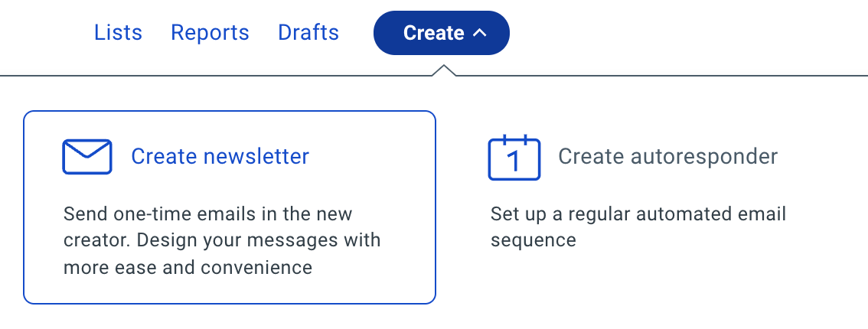Image resolution: width=868 pixels, height=329 pixels.
Task: Click the 'more ease and convenience' text line
Action: click(188, 268)
